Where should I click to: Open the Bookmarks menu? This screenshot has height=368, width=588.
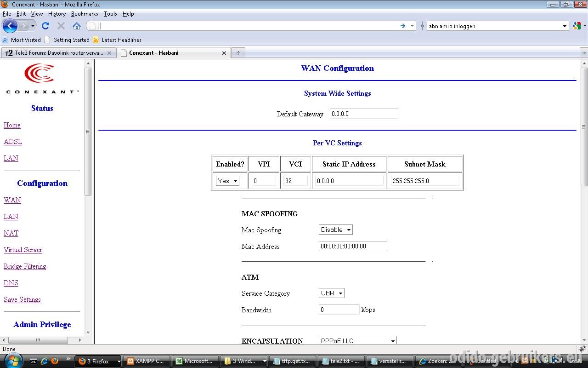(x=85, y=14)
